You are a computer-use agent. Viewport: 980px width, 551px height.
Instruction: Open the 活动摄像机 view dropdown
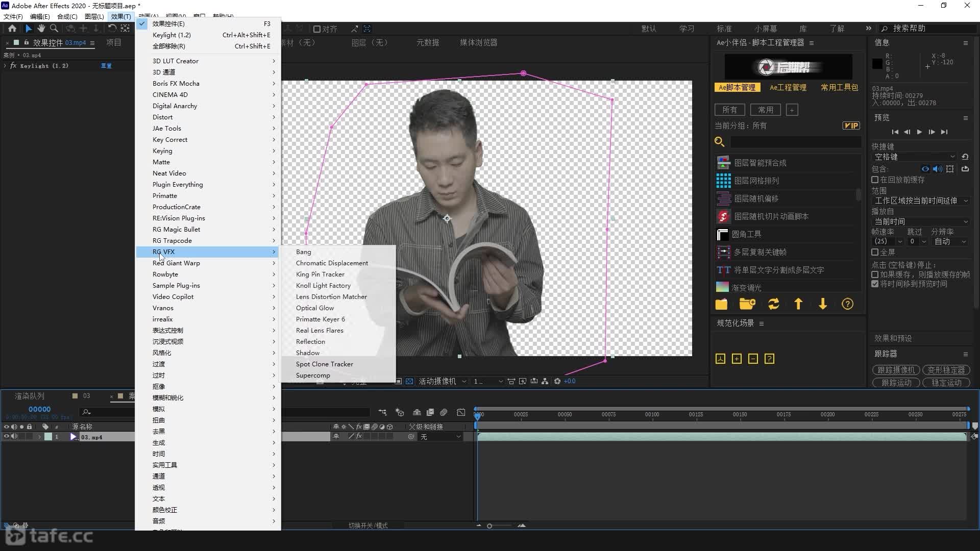point(442,381)
